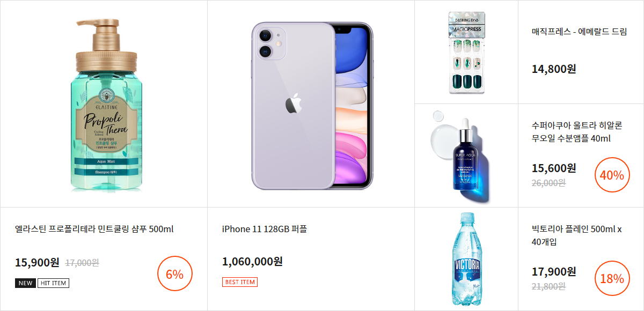
Task: Click the red BEST ITEM label badge
Action: (x=240, y=282)
